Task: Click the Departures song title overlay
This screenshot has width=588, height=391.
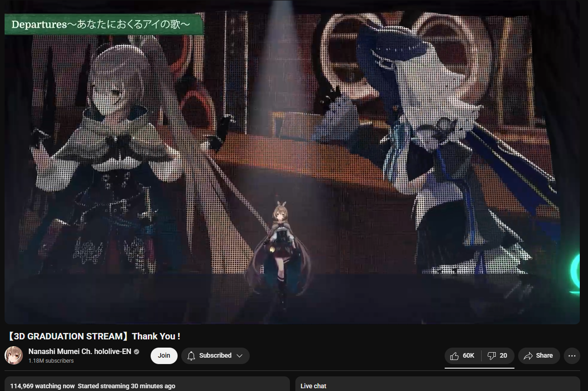Action: (x=104, y=24)
